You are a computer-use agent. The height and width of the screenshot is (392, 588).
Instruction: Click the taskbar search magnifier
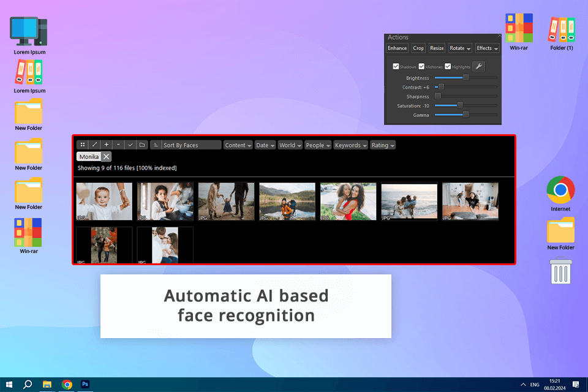click(28, 385)
